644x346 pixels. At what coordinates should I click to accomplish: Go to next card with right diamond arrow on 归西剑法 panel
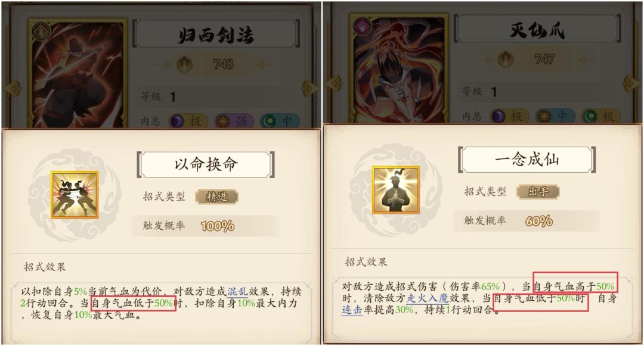(309, 88)
